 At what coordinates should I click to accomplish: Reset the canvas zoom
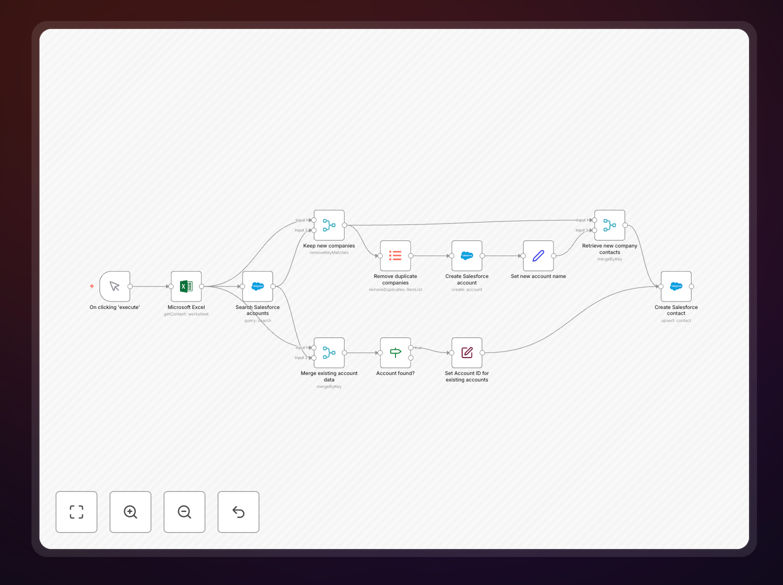point(238,512)
